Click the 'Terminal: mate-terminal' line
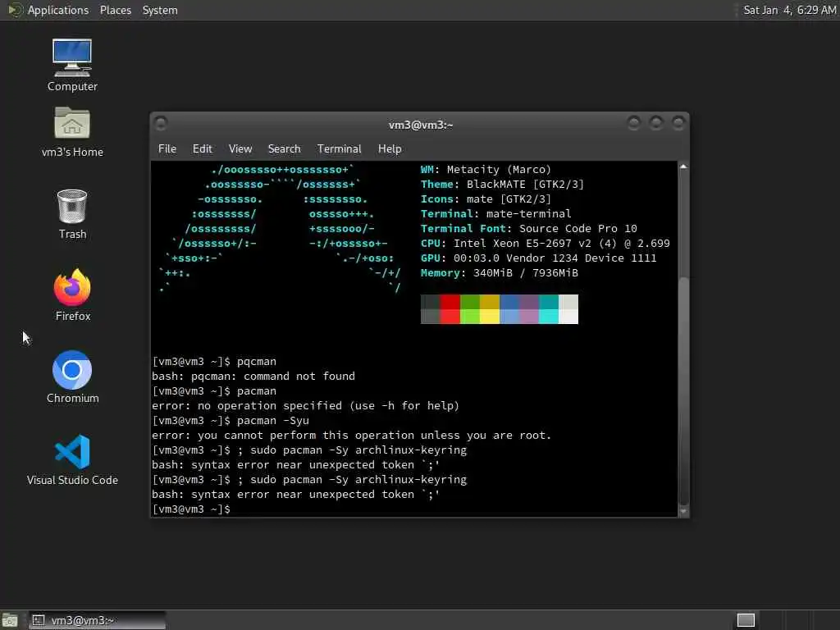This screenshot has height=630, width=840. coord(496,214)
